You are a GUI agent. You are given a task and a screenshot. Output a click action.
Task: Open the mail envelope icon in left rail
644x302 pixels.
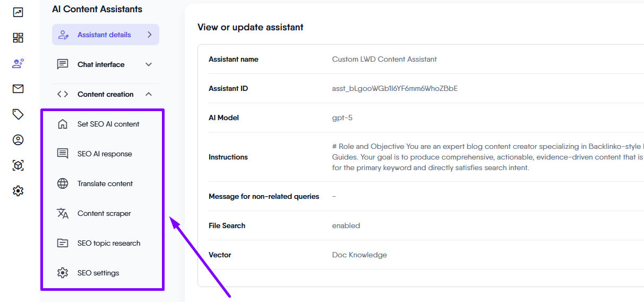18,89
